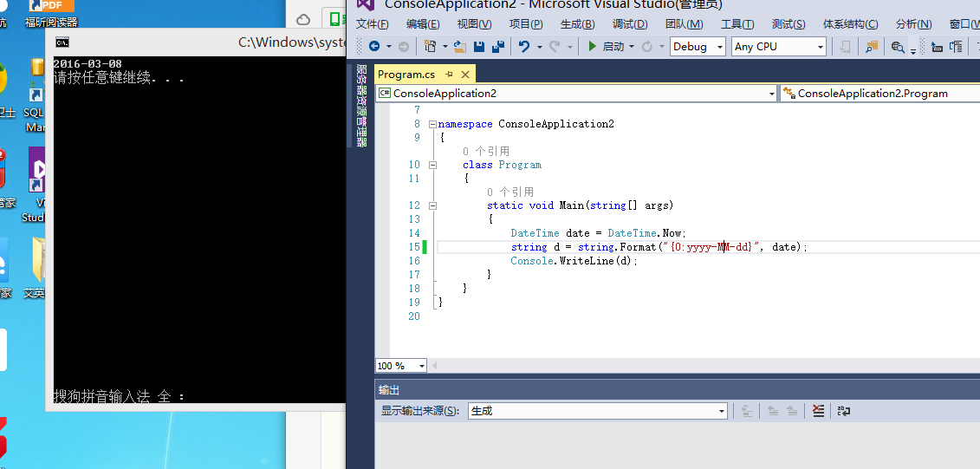This screenshot has width=980, height=469.
Task: Click the Open File folder icon
Action: pyautogui.click(x=460, y=46)
